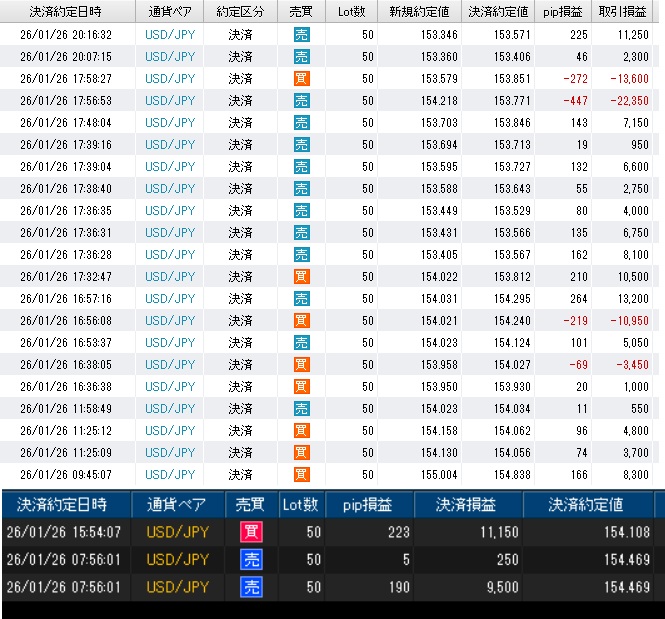
Task: Click the 売 badge in the 16:57:16 row
Action: (301, 298)
